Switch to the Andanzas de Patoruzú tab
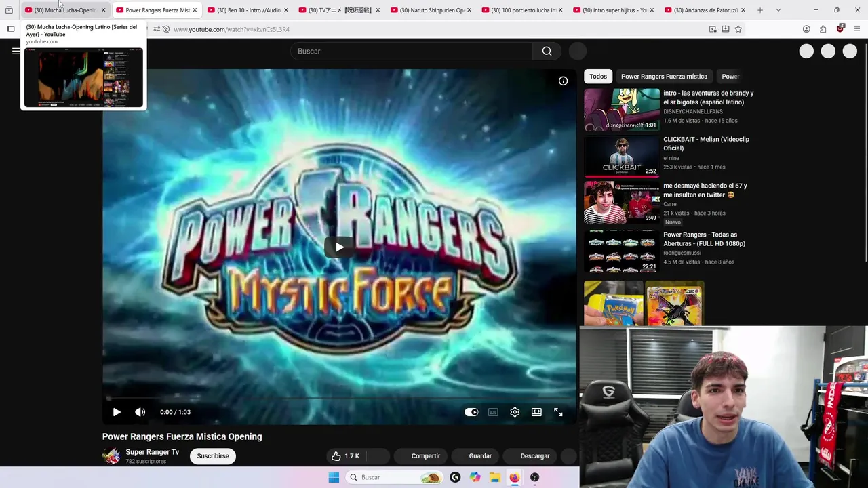 click(x=705, y=10)
